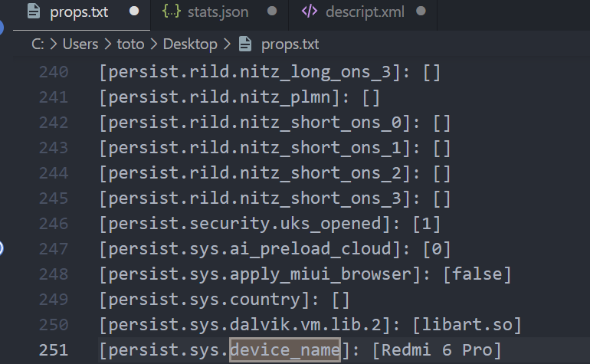Click the persist.security.uks_opened key text
Image resolution: width=590 pixels, height=364 pixels.
[244, 224]
